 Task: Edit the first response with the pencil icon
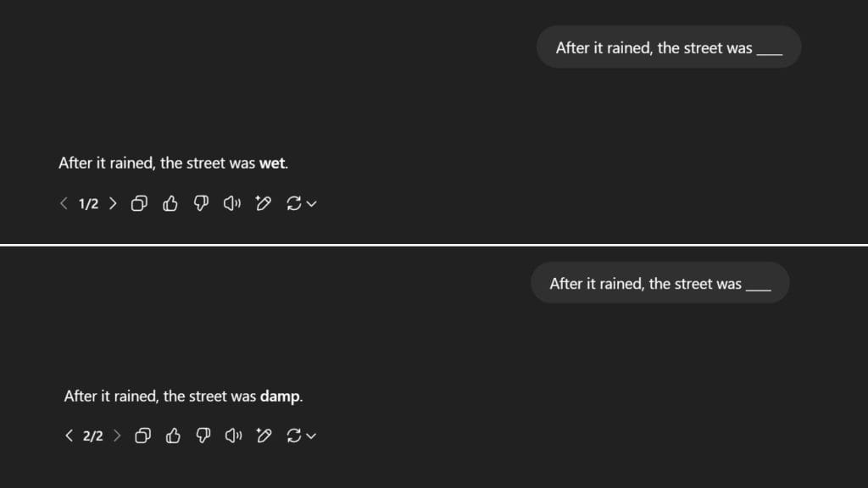(x=263, y=203)
